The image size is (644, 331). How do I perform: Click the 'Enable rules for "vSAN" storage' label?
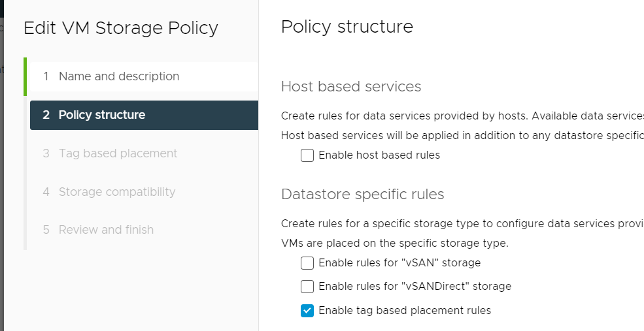click(399, 263)
